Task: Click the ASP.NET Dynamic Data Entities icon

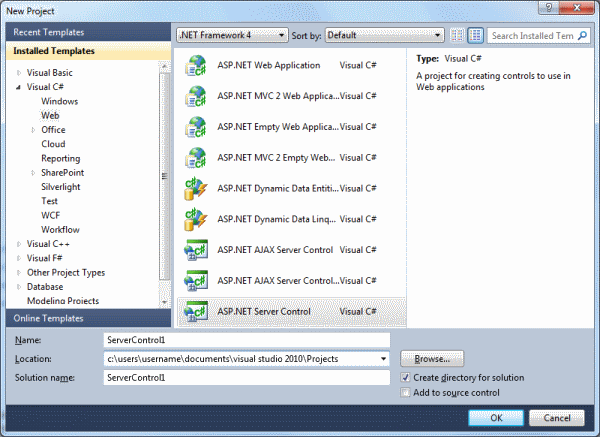Action: click(x=196, y=189)
